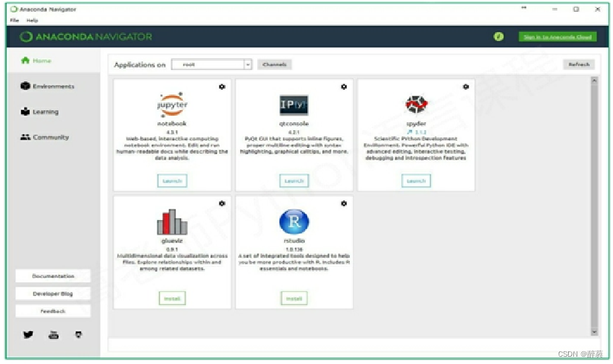Install rstudio
The width and height of the screenshot is (613, 364).
294,299
